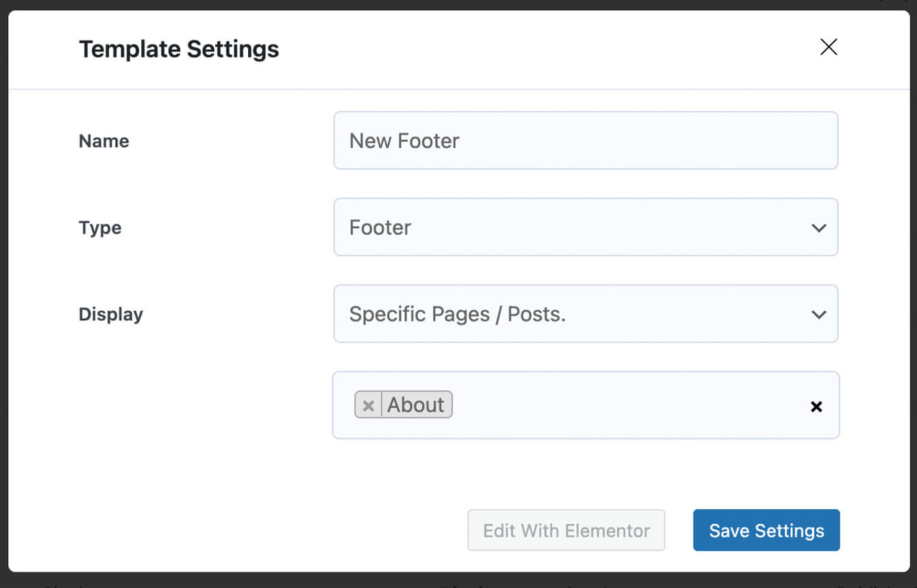The height and width of the screenshot is (588, 917).
Task: Click the chevron arrow in the Display field
Action: coord(818,315)
